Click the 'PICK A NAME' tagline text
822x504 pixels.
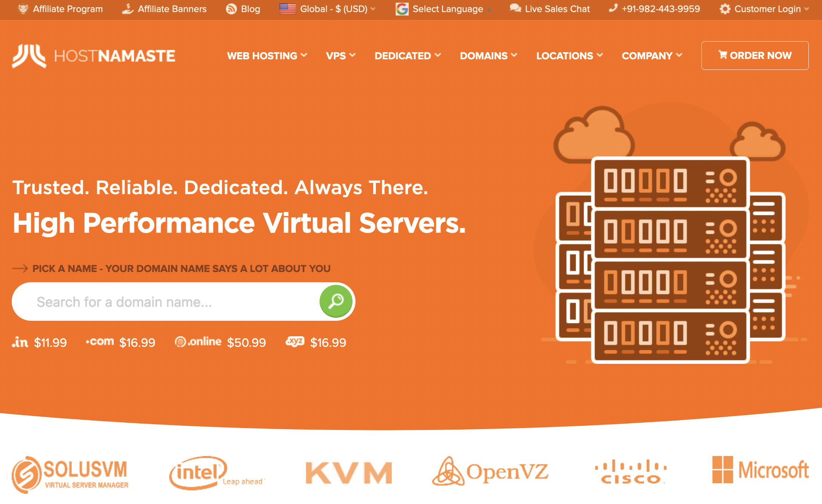pyautogui.click(x=181, y=269)
